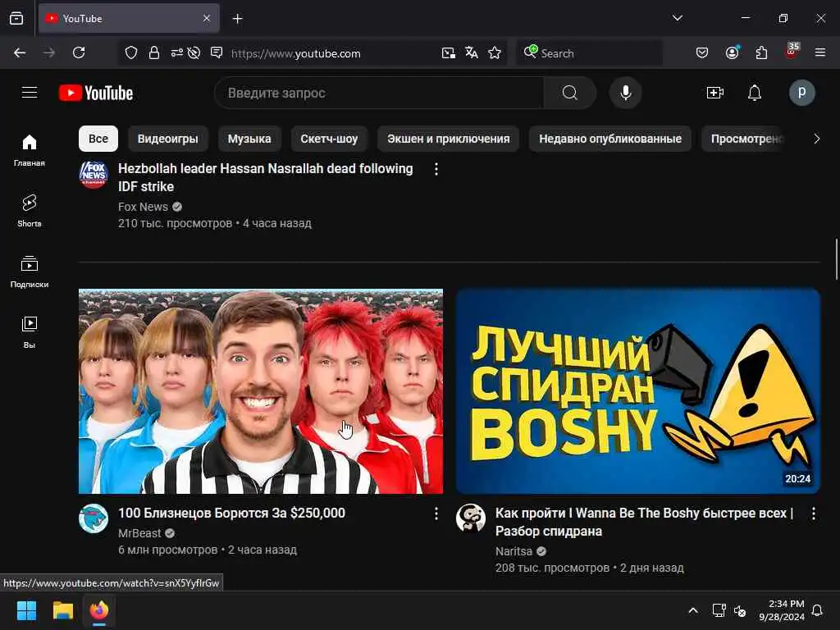This screenshot has height=630, width=840.
Task: Click the Firefox Search box
Action: (589, 52)
